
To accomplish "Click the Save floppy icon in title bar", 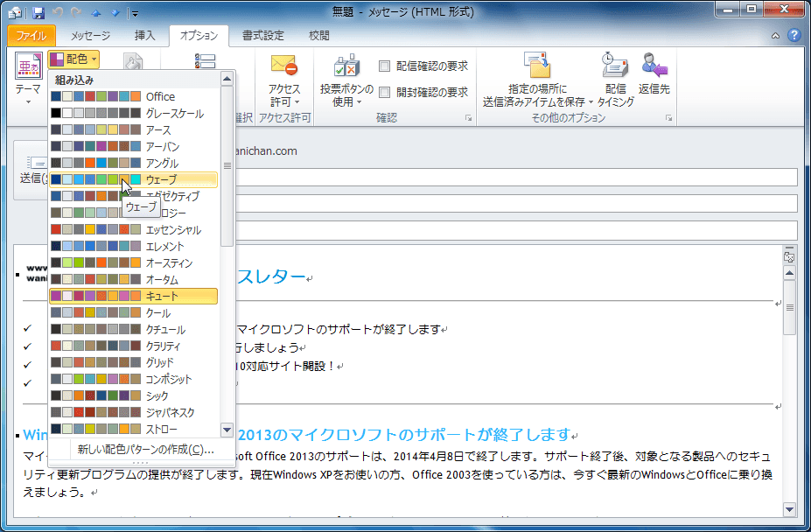I will (x=38, y=13).
